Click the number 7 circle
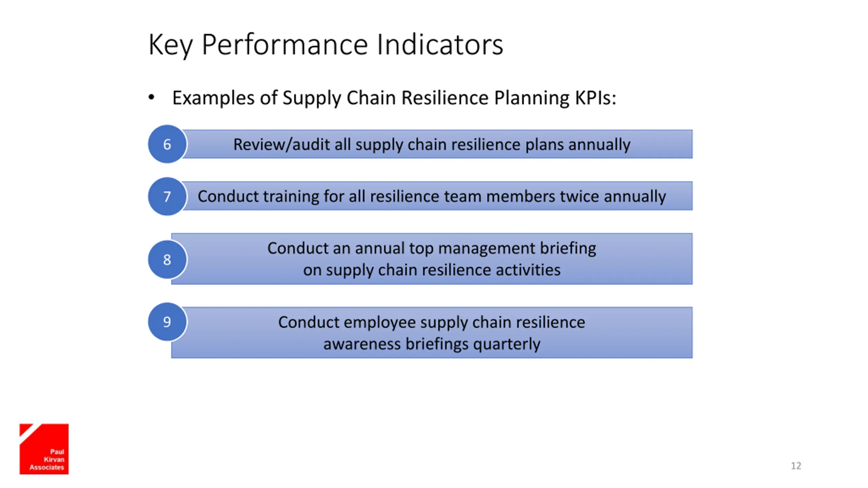 pos(167,196)
